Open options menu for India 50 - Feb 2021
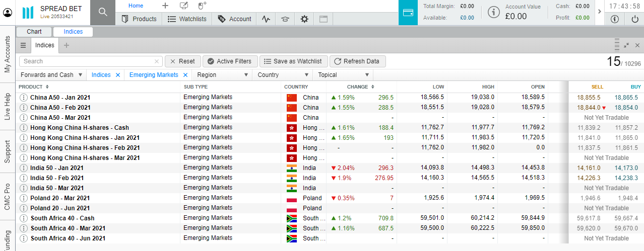Screen dimensions: 644x251 click(23, 178)
